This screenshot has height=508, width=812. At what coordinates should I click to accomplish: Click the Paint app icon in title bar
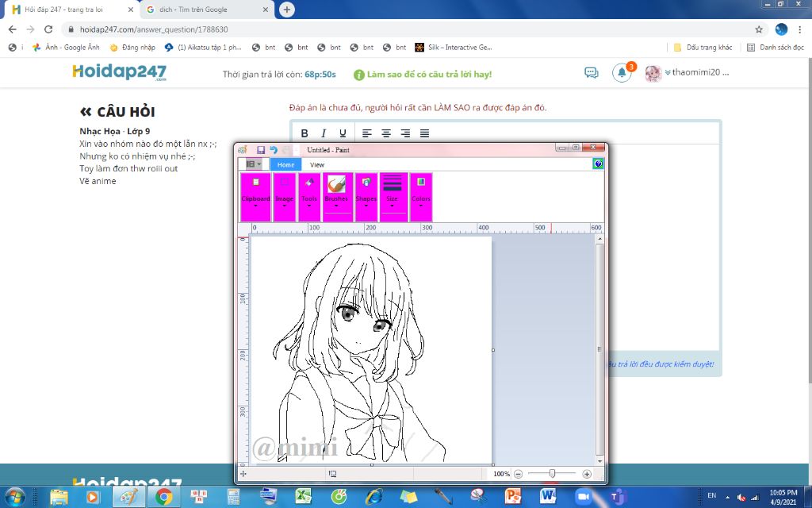[x=242, y=150]
